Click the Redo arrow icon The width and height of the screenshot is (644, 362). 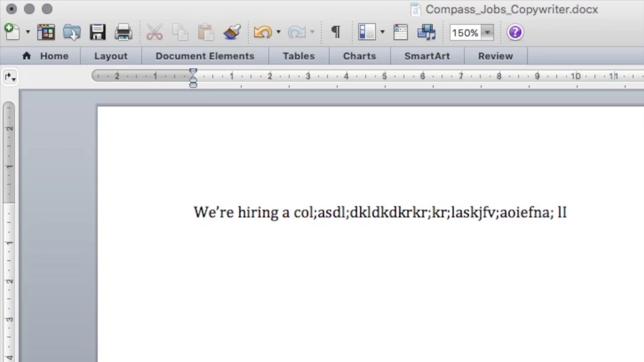click(x=297, y=32)
